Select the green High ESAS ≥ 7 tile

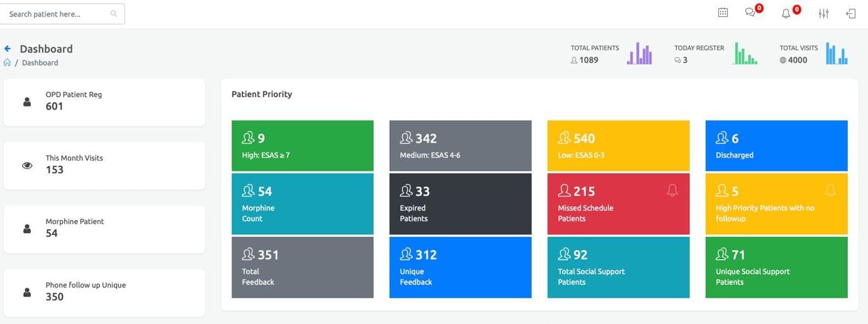click(302, 146)
